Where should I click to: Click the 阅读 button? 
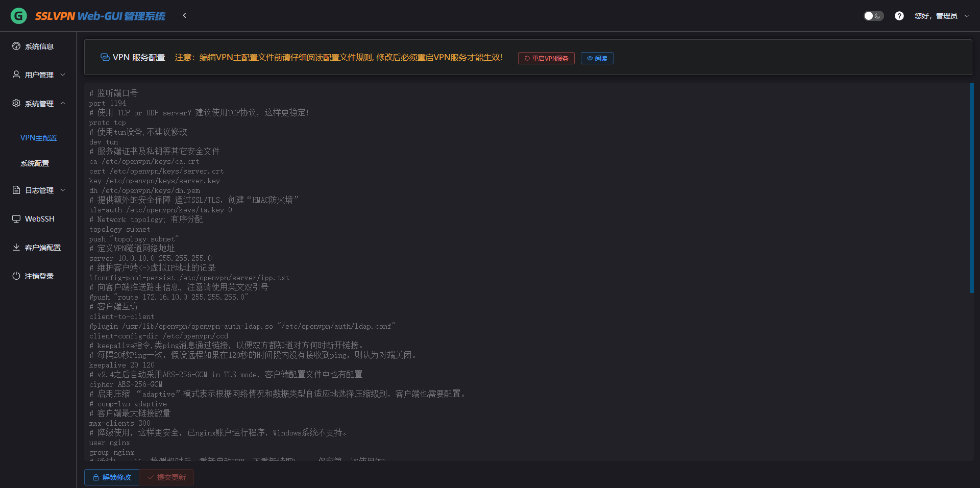point(597,58)
